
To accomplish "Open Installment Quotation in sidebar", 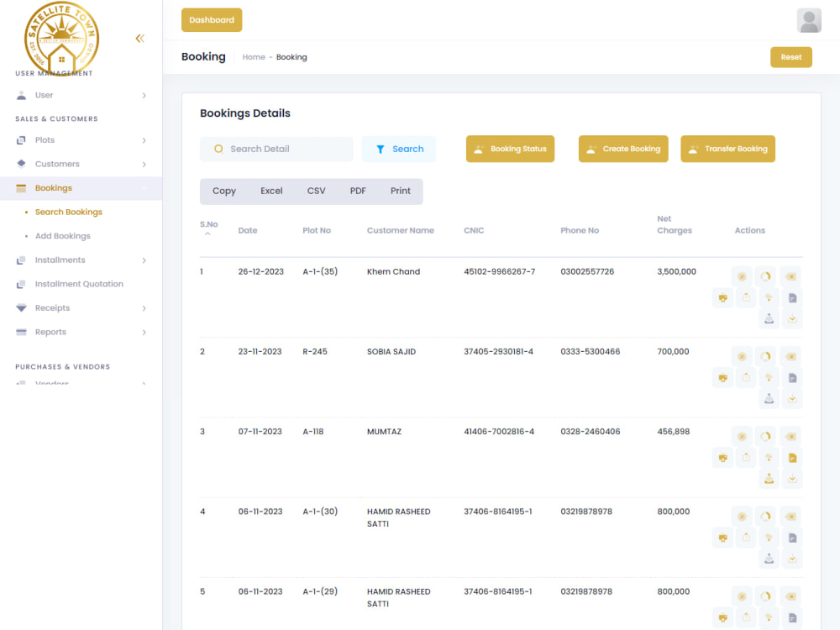I will tap(79, 284).
